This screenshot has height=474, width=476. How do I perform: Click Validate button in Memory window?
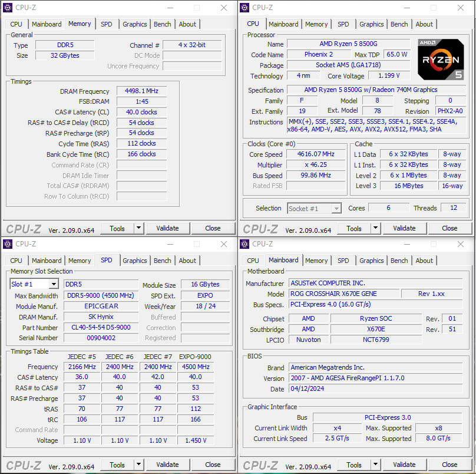point(167,228)
